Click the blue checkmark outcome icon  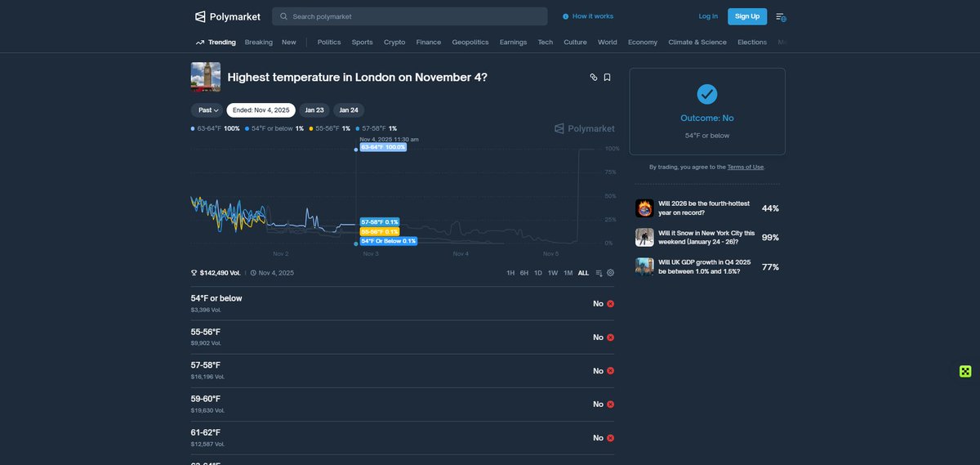[707, 94]
